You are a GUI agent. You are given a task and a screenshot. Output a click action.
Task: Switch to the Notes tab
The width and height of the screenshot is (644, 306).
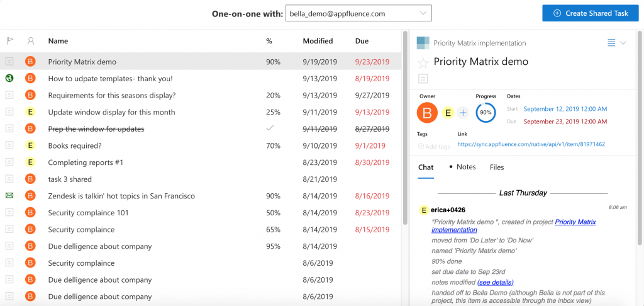pos(466,167)
